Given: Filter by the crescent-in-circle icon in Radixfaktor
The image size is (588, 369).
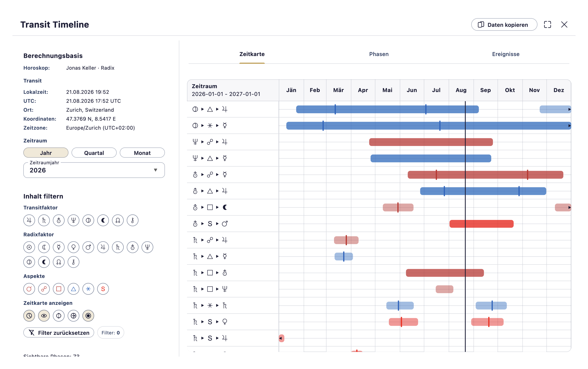Looking at the screenshot, I should 29,262.
